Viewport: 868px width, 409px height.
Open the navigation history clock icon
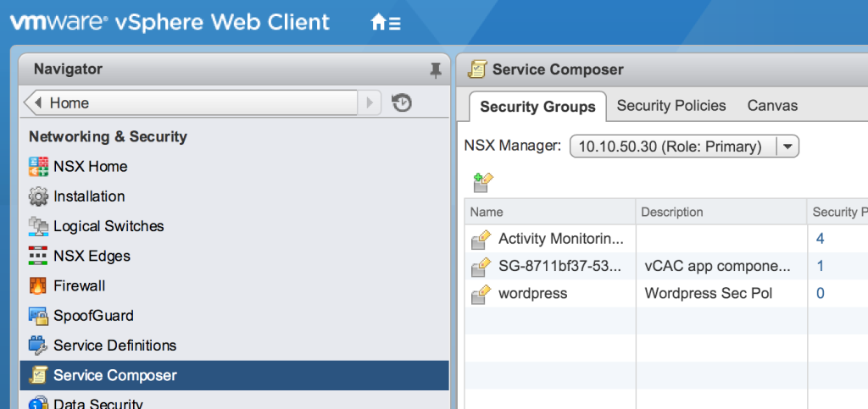coord(401,102)
